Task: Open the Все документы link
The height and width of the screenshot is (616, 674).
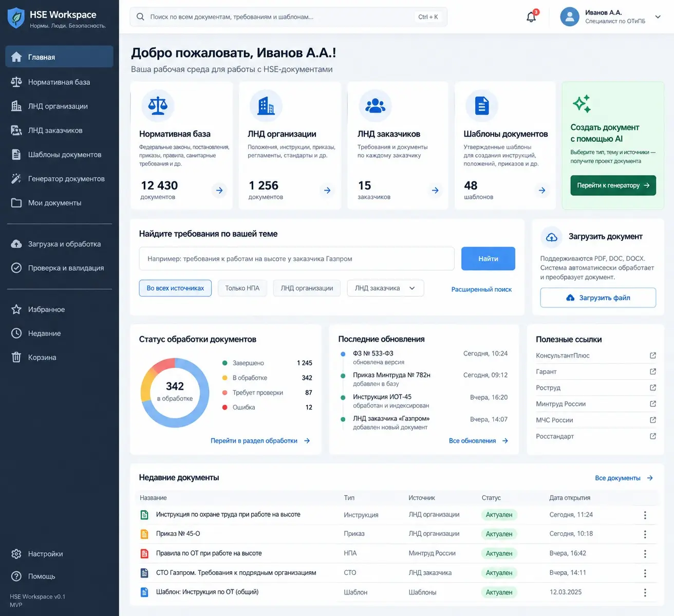Action: click(624, 478)
